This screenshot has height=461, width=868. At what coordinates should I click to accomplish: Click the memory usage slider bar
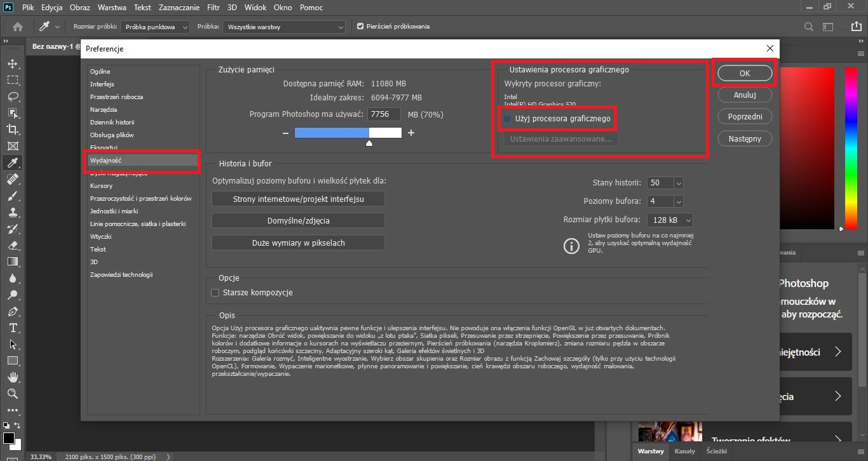(x=348, y=133)
